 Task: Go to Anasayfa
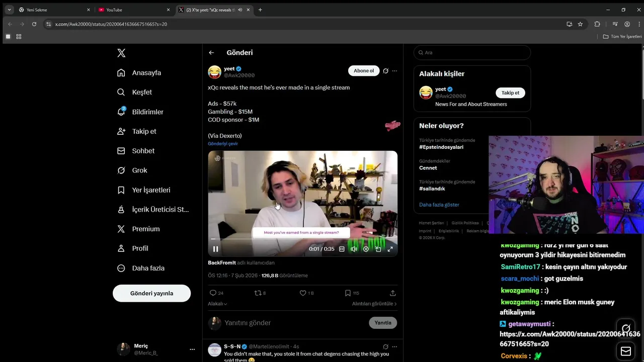pos(139,73)
